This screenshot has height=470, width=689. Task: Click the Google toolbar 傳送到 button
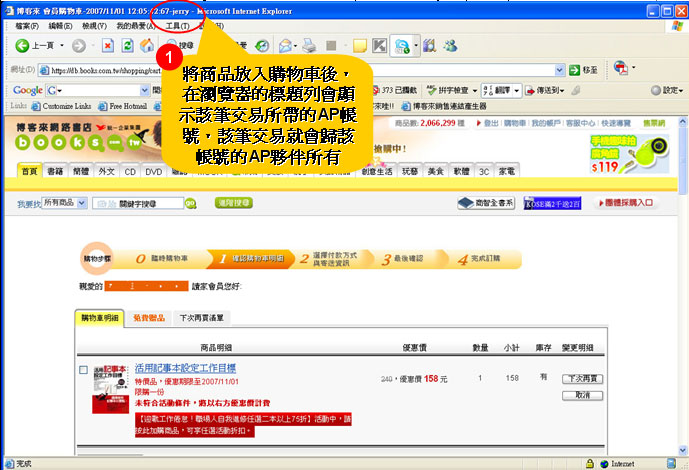tap(544, 90)
